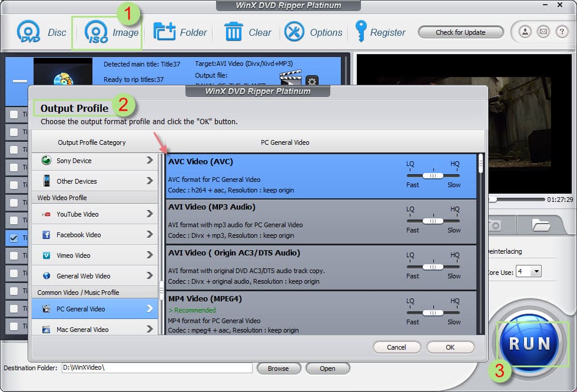Viewport: 577px width, 392px height.
Task: Select AVI Video (MP3 Audio) profile
Action: [321, 222]
